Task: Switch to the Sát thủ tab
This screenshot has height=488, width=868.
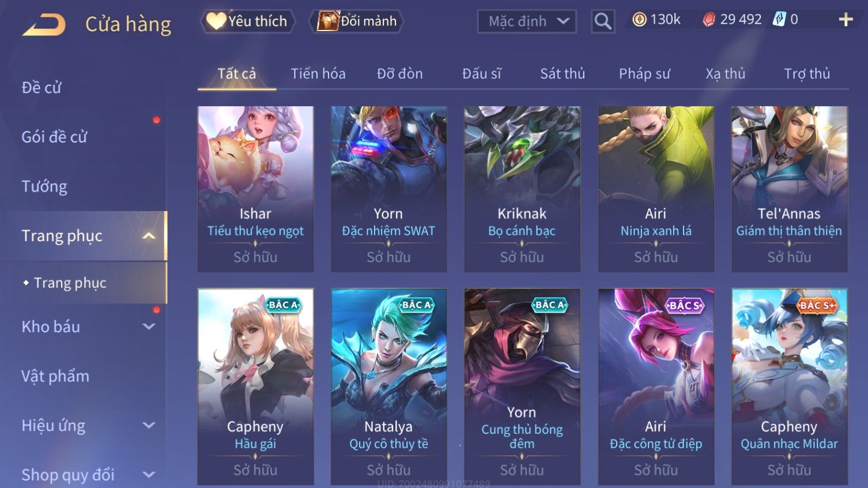Action: [x=563, y=74]
